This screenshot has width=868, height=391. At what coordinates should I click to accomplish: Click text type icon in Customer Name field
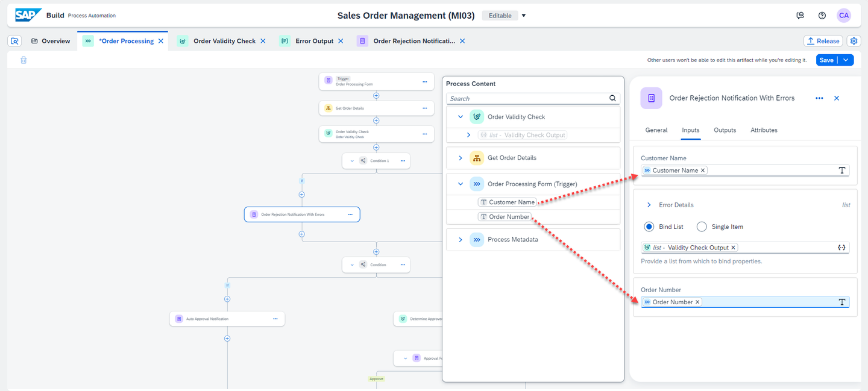[842, 170]
